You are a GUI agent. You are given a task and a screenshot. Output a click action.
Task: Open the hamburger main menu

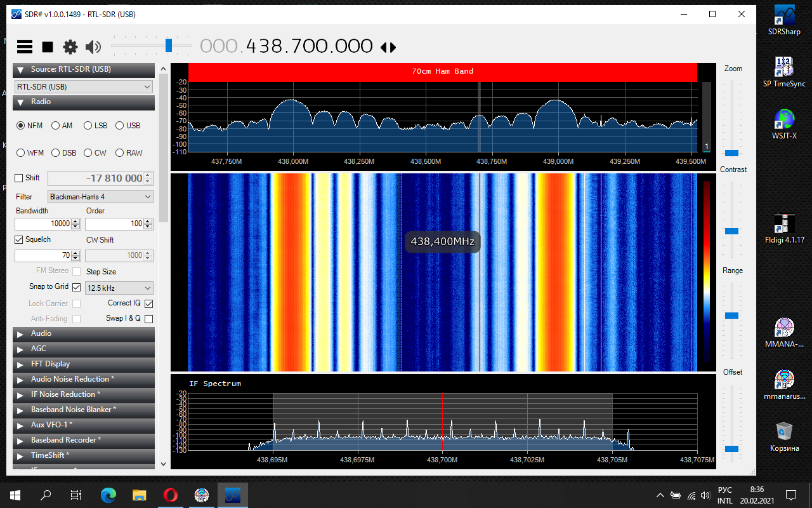click(25, 46)
